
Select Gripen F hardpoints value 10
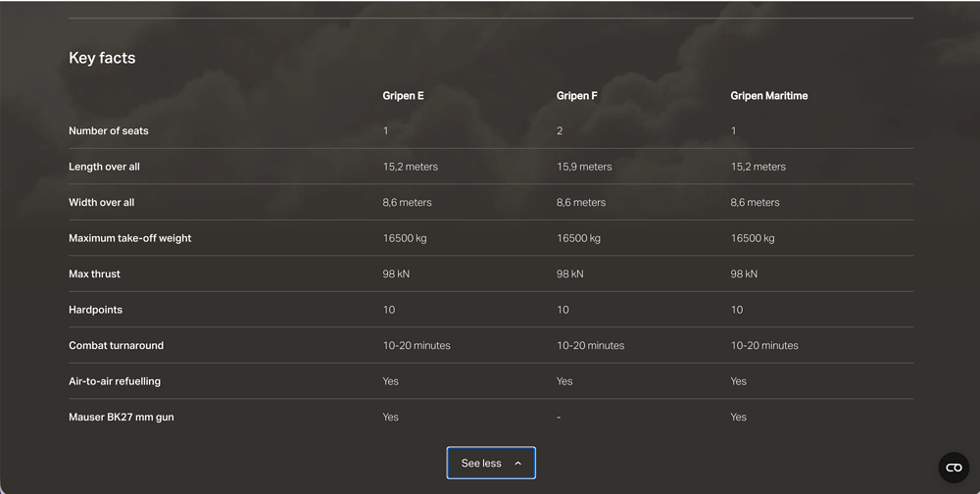click(563, 310)
